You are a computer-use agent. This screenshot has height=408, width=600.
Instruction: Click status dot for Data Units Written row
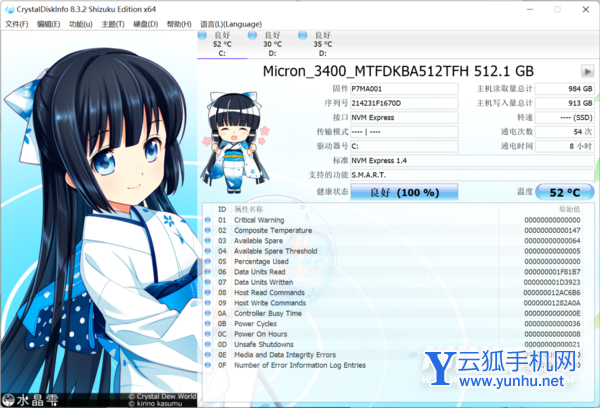(208, 282)
